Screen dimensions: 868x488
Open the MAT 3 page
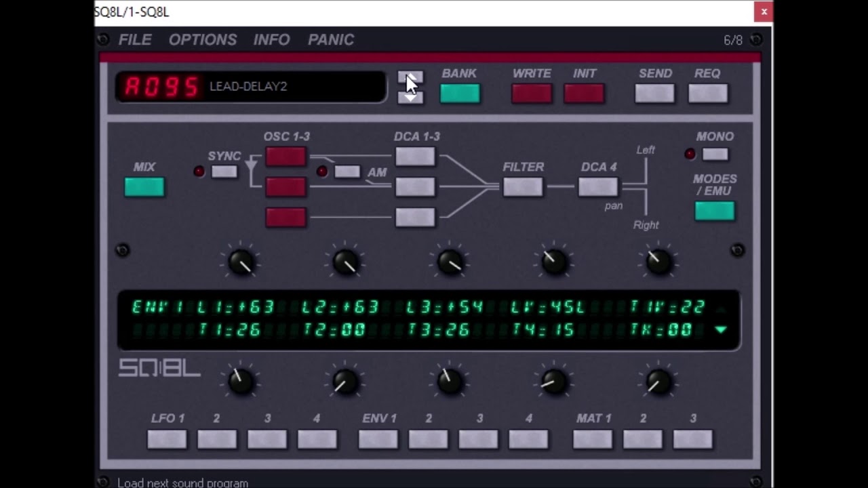click(693, 439)
